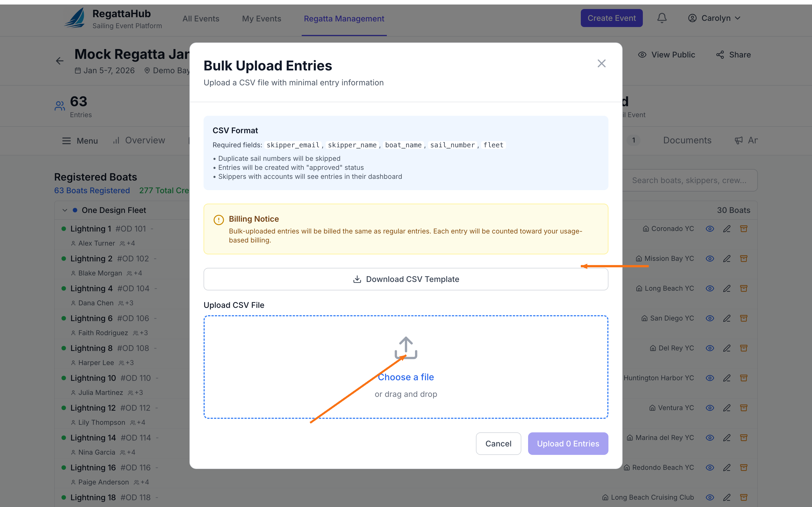Click the Choose a file link
This screenshot has width=812, height=507.
tap(406, 377)
